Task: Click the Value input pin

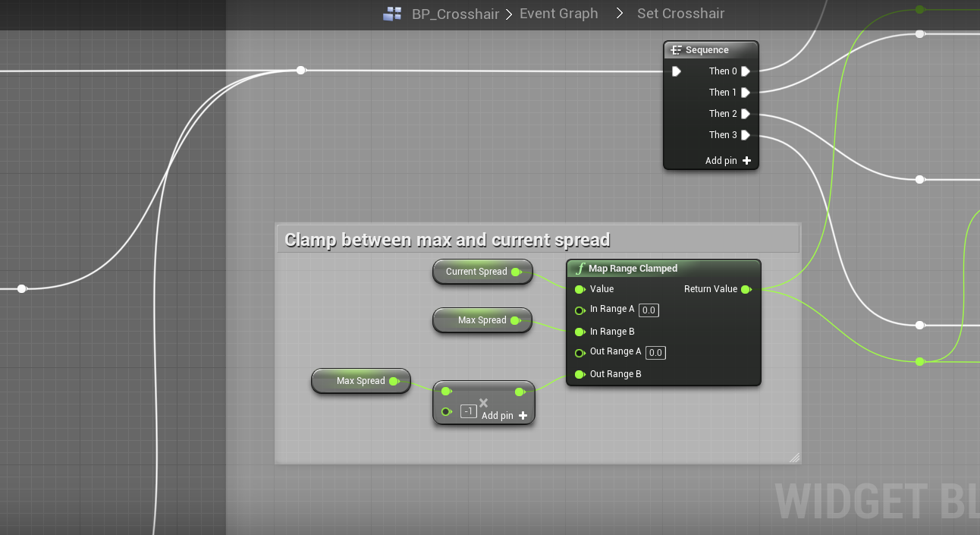Action: pos(580,289)
